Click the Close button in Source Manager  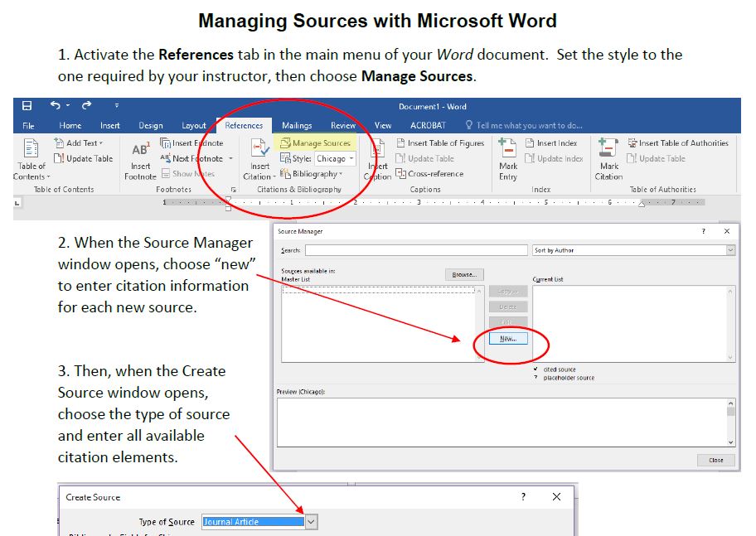(716, 461)
